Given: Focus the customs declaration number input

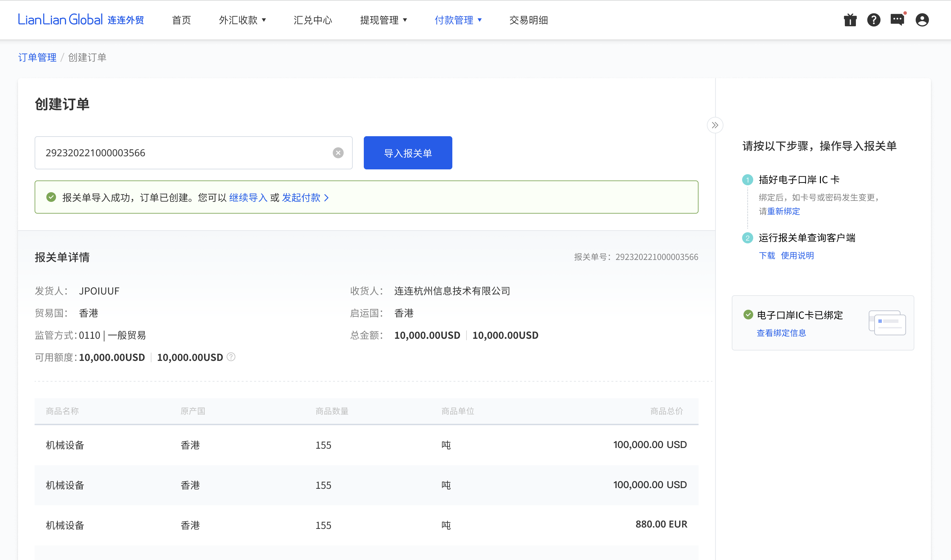Looking at the screenshot, I should 193,153.
